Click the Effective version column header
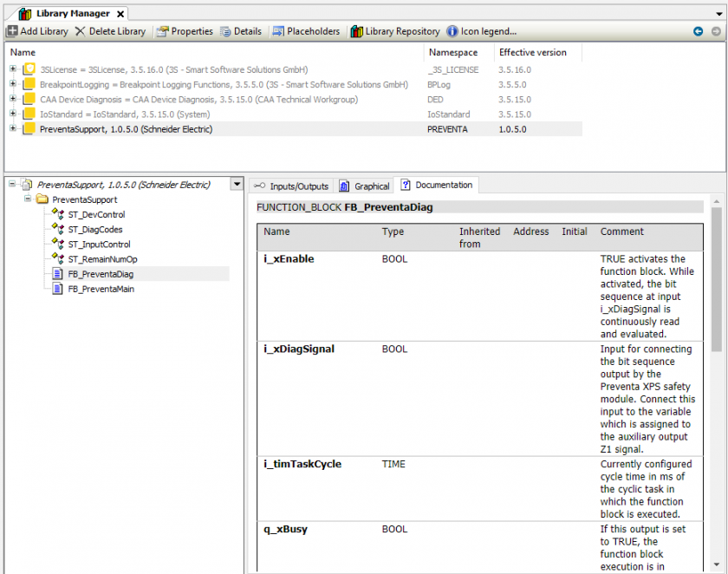The image size is (728, 574). (x=532, y=53)
